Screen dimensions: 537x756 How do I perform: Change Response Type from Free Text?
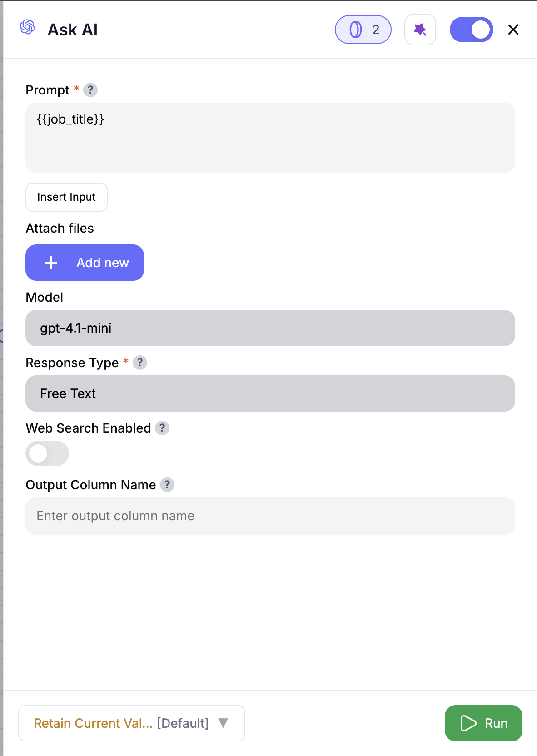[x=270, y=393]
